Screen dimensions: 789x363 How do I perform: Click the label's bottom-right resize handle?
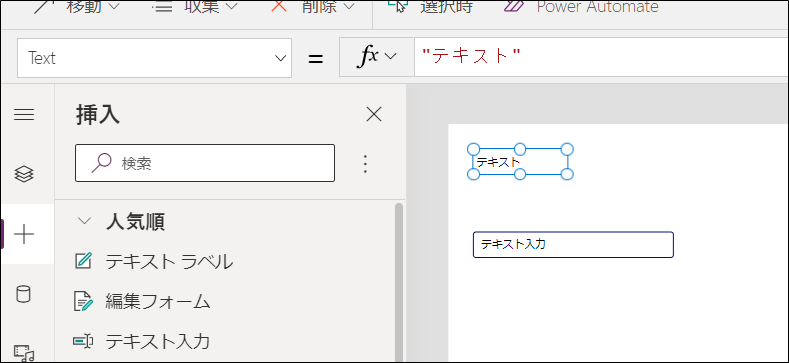click(567, 174)
